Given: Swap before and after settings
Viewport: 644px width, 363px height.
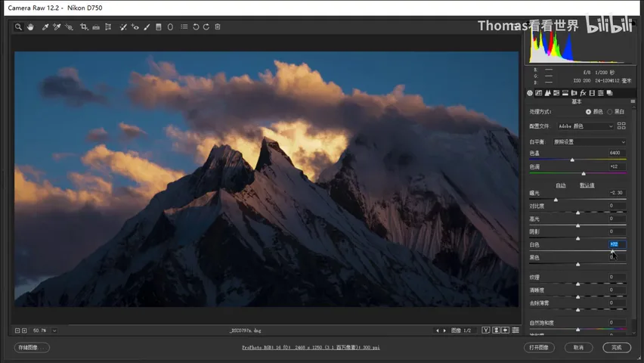Looking at the screenshot, I should pyautogui.click(x=496, y=330).
